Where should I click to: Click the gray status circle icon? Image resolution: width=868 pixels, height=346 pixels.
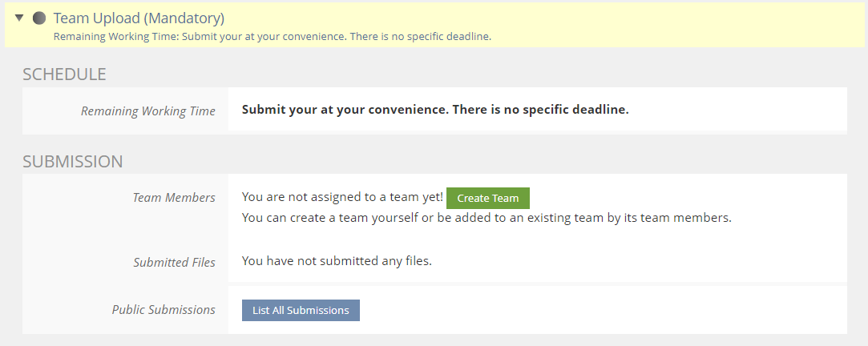click(38, 18)
